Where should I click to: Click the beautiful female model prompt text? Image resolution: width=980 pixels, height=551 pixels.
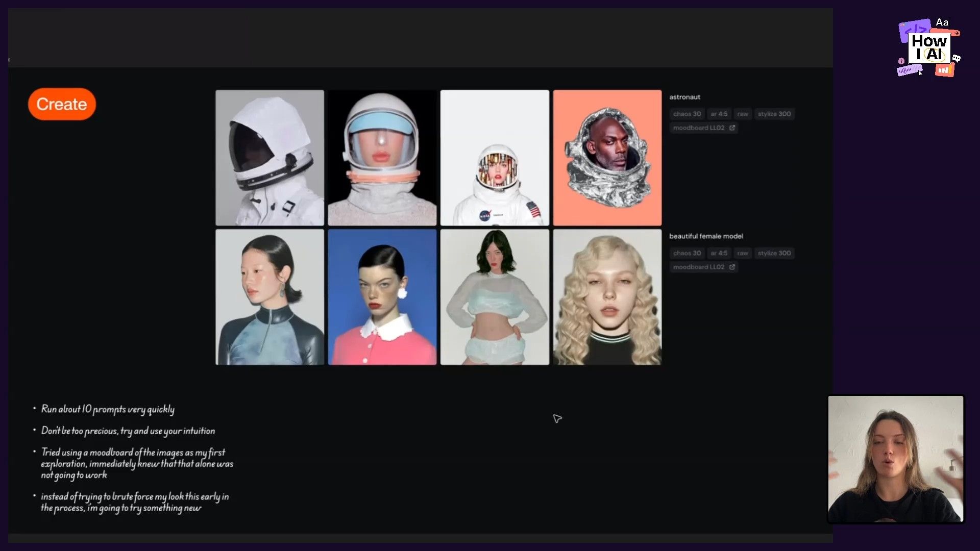click(706, 236)
